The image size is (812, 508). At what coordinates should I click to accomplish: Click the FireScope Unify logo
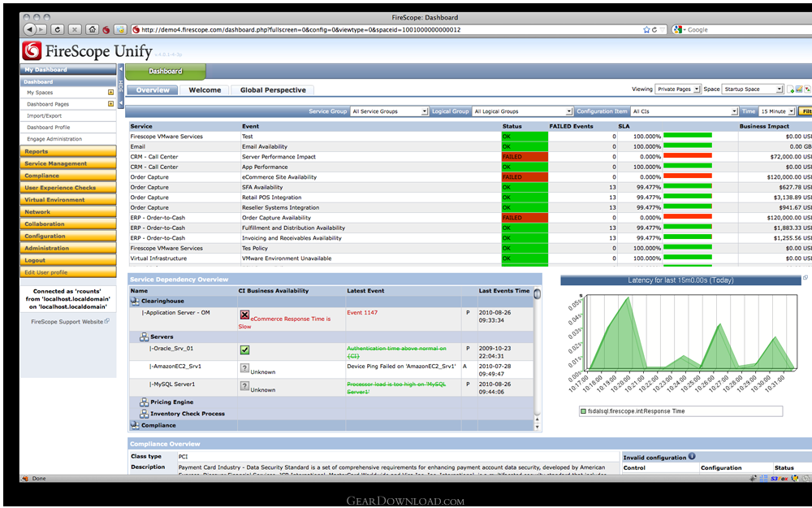click(x=87, y=50)
